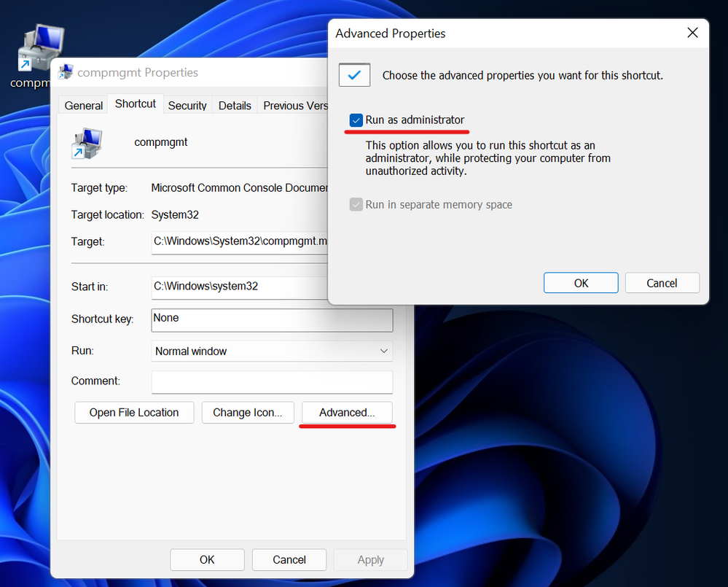Click the Apply button

click(370, 559)
